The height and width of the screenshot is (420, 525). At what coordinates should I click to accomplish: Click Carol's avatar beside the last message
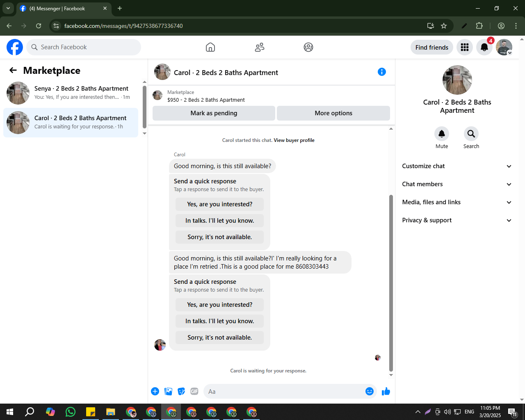(160, 345)
